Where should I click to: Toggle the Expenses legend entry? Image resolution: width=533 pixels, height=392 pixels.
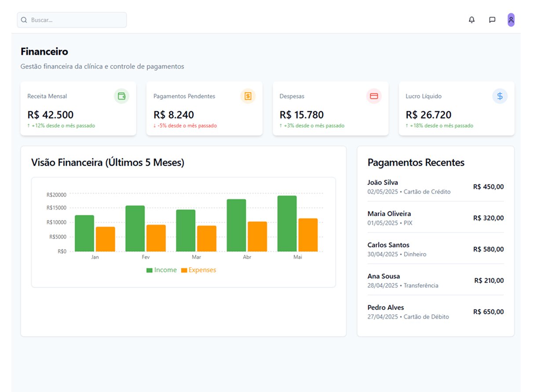pyautogui.click(x=198, y=270)
